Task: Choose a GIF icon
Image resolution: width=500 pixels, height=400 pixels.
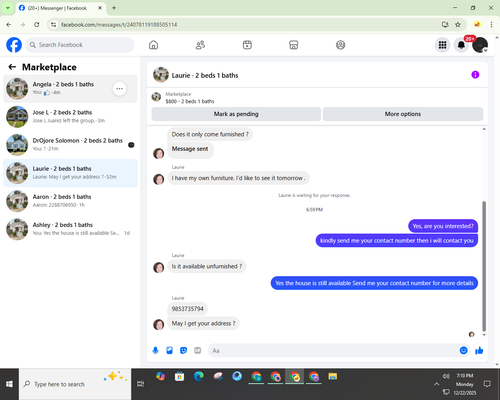Action: point(198,350)
